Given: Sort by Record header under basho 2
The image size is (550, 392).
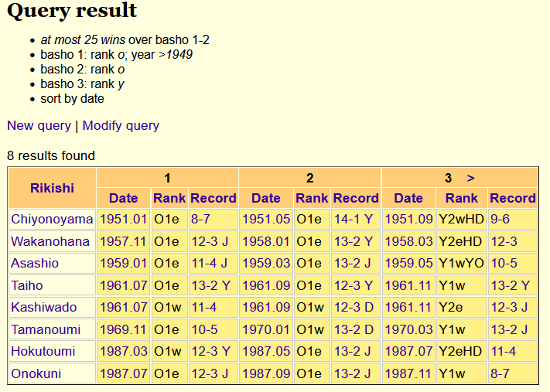Looking at the screenshot, I should click(356, 198).
